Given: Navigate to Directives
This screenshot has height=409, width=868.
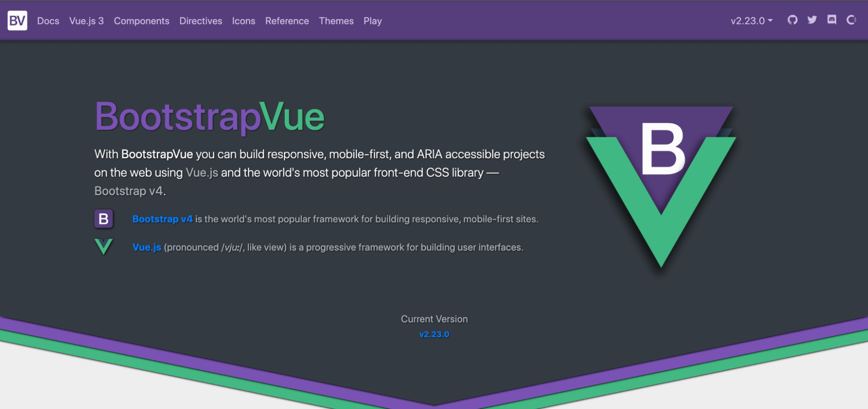Looking at the screenshot, I should tap(201, 21).
